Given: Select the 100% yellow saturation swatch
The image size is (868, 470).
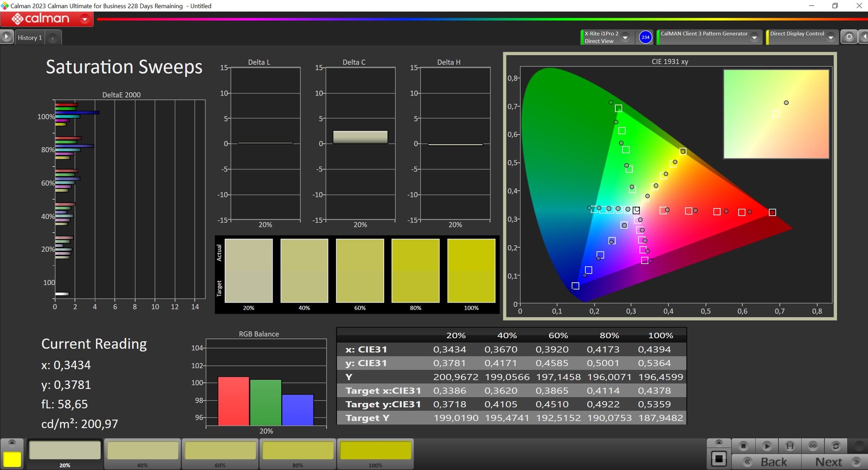Looking at the screenshot, I should [375, 451].
